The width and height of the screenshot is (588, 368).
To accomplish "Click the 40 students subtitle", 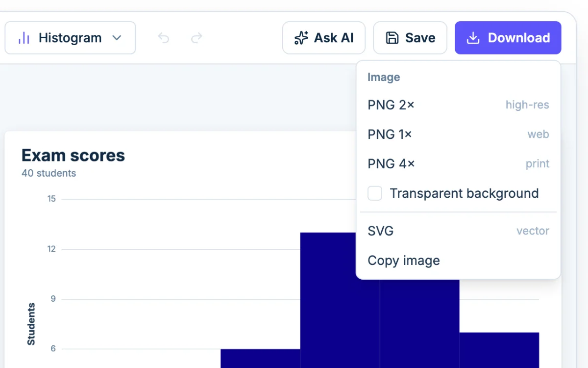I will 49,173.
